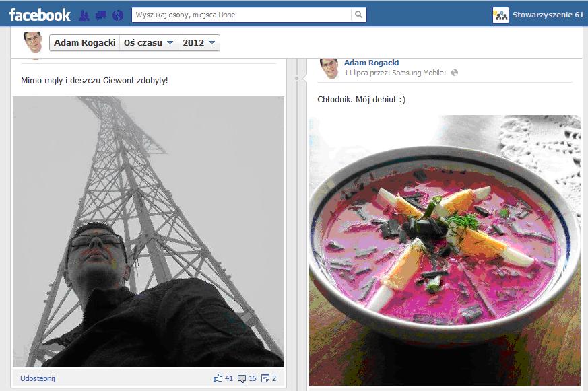Click the Stowarzyszenie 61 account link

[x=548, y=15]
